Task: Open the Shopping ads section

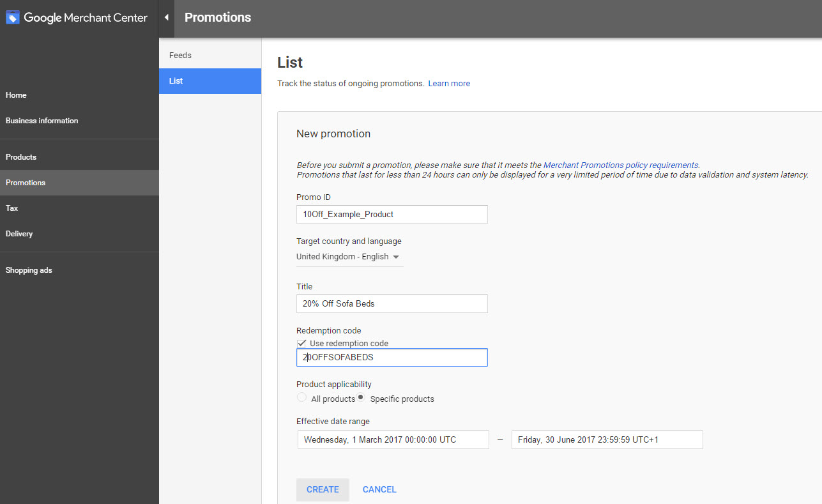Action: (x=28, y=270)
